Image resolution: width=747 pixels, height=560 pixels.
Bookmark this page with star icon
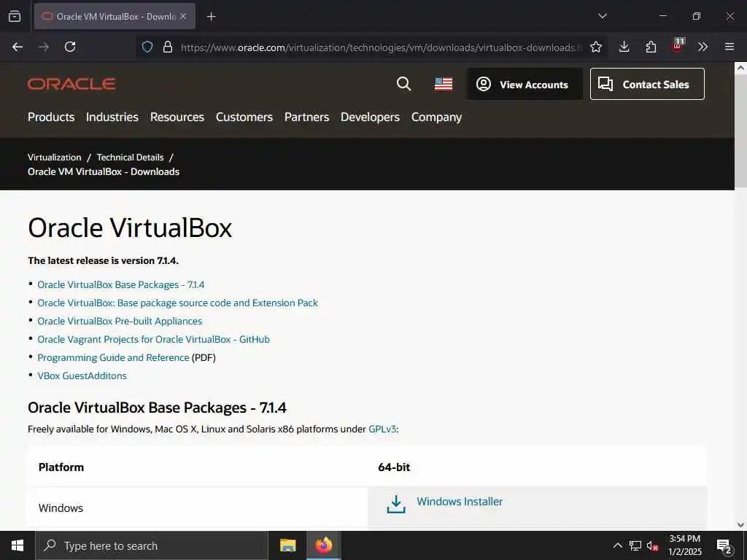595,47
